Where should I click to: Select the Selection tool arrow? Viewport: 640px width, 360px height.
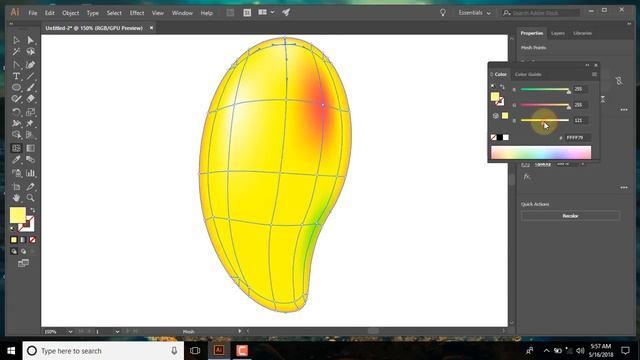16,40
